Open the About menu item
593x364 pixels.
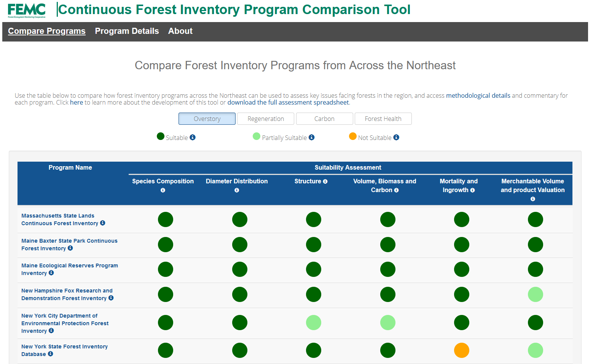[180, 31]
